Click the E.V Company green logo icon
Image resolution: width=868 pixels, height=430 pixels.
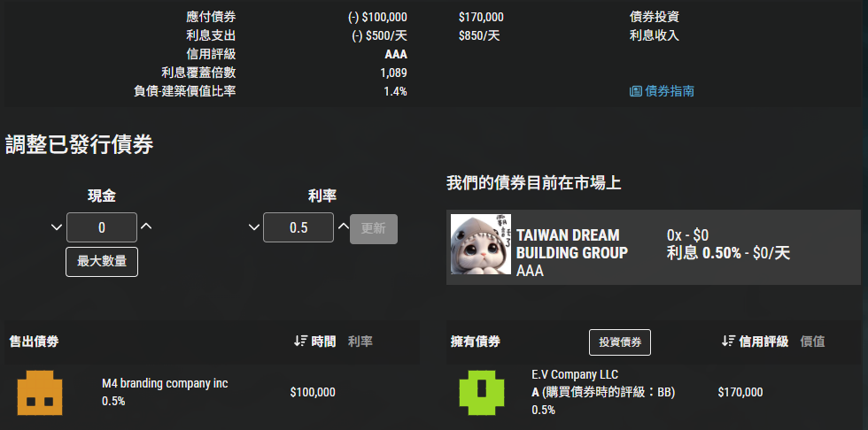click(x=482, y=393)
